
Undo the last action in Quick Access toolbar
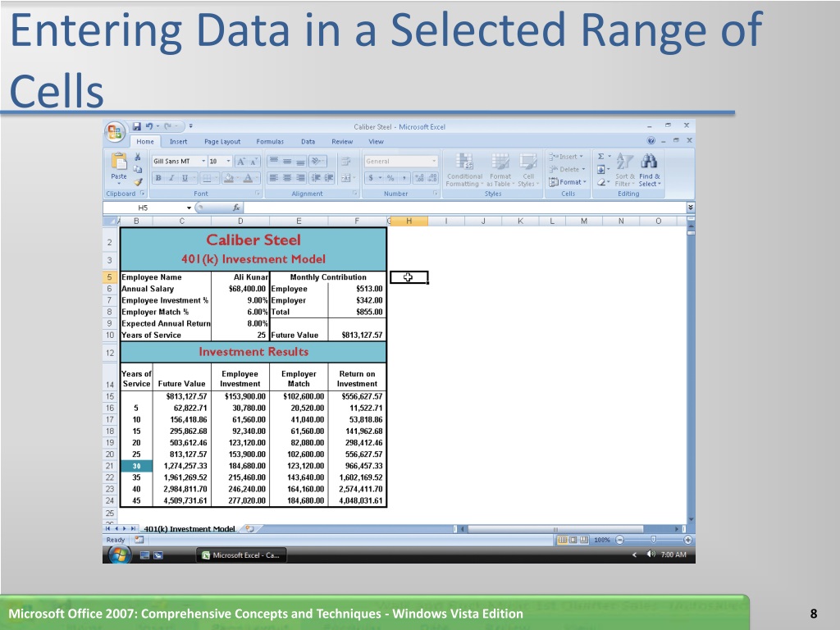pos(149,126)
